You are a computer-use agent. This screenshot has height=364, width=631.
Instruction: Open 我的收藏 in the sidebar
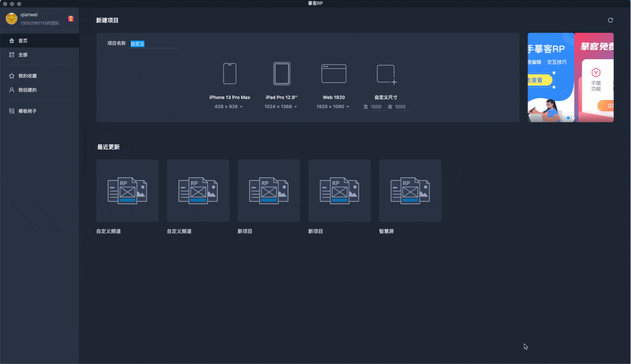coord(39,76)
